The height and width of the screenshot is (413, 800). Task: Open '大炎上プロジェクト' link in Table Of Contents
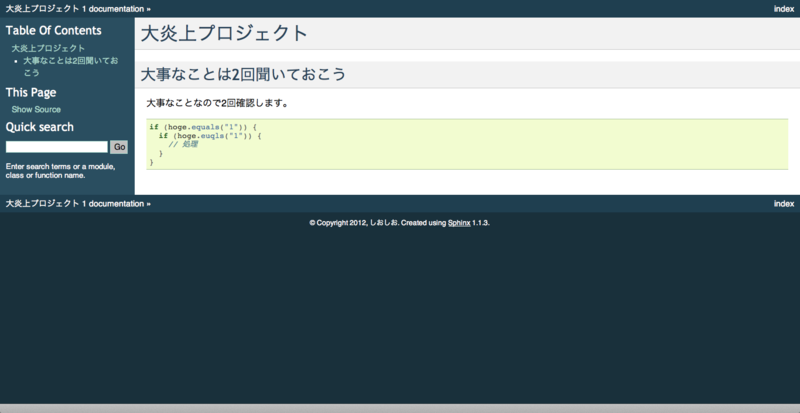(48, 48)
